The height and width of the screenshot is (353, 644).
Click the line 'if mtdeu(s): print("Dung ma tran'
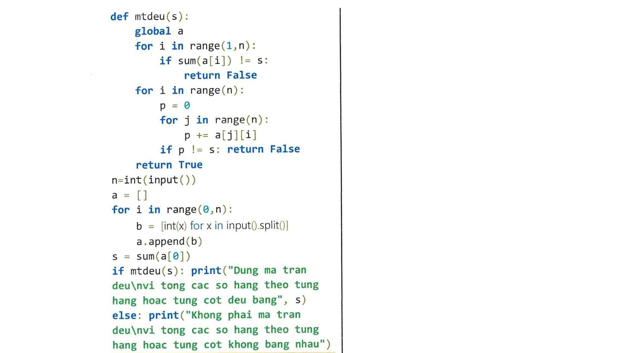[x=209, y=271]
